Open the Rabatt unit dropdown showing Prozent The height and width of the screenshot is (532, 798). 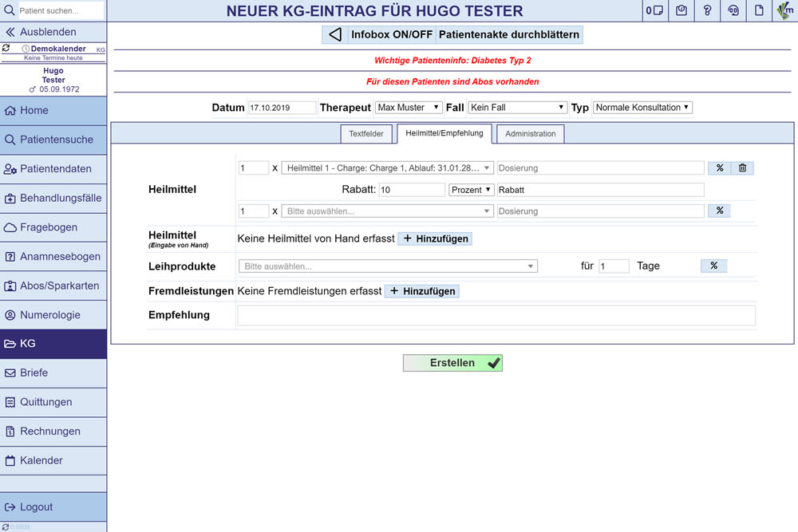point(472,190)
